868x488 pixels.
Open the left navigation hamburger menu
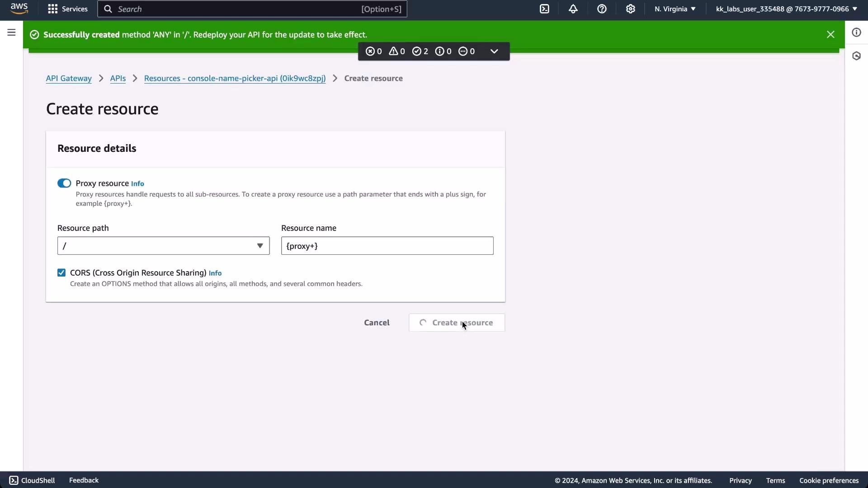(12, 33)
